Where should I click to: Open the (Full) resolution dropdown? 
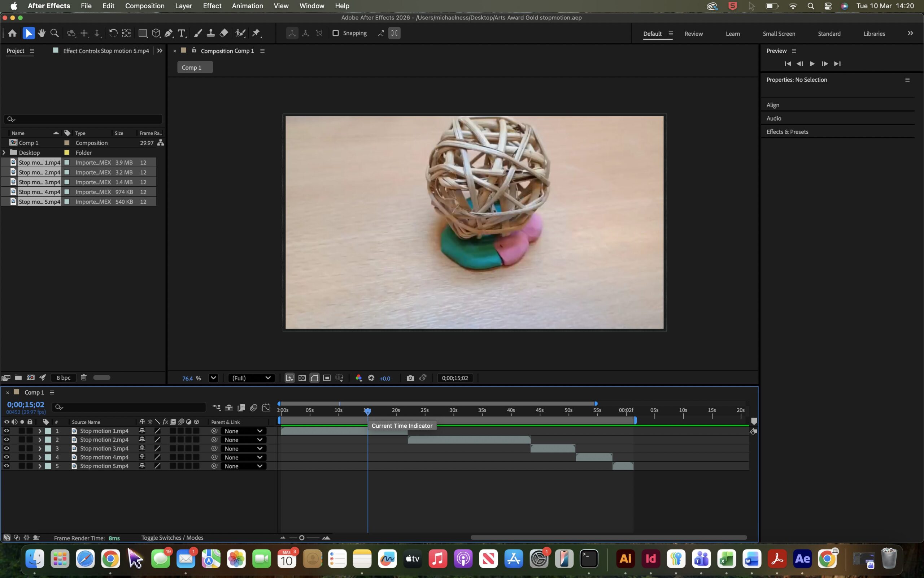[251, 378]
